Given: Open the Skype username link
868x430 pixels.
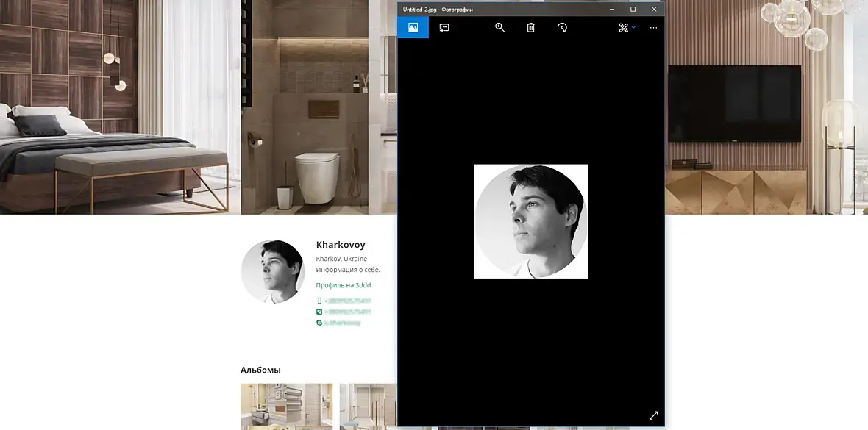Looking at the screenshot, I should (343, 323).
